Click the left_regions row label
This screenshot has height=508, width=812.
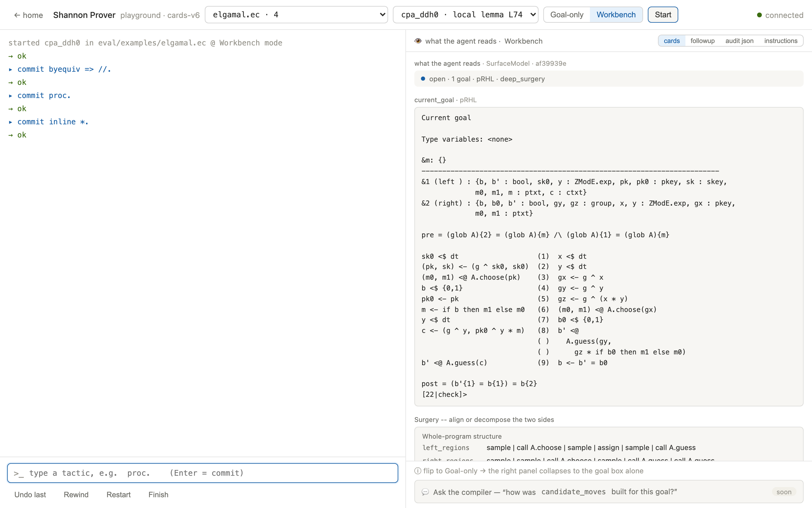point(446,448)
